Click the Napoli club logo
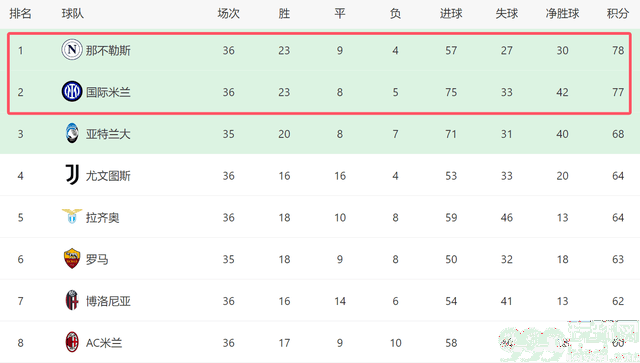This screenshot has width=640, height=363. pyautogui.click(x=72, y=50)
